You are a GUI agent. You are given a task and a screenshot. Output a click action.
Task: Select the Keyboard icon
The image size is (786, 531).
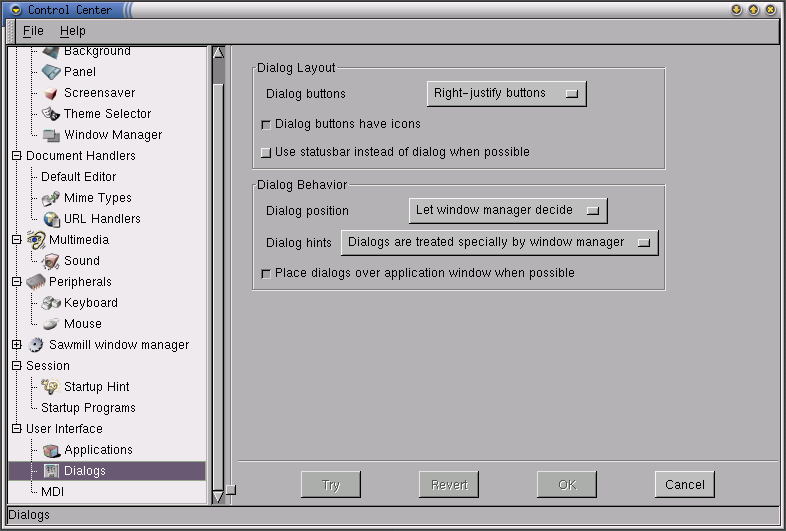click(51, 303)
